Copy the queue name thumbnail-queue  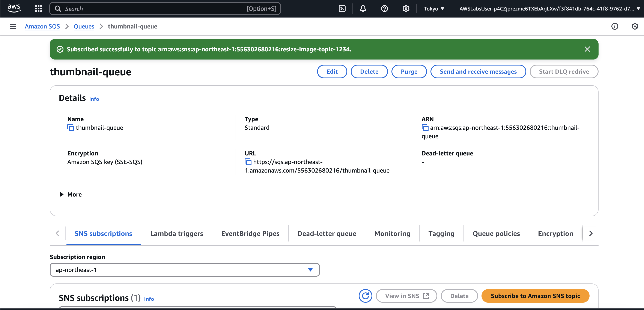pyautogui.click(x=71, y=128)
